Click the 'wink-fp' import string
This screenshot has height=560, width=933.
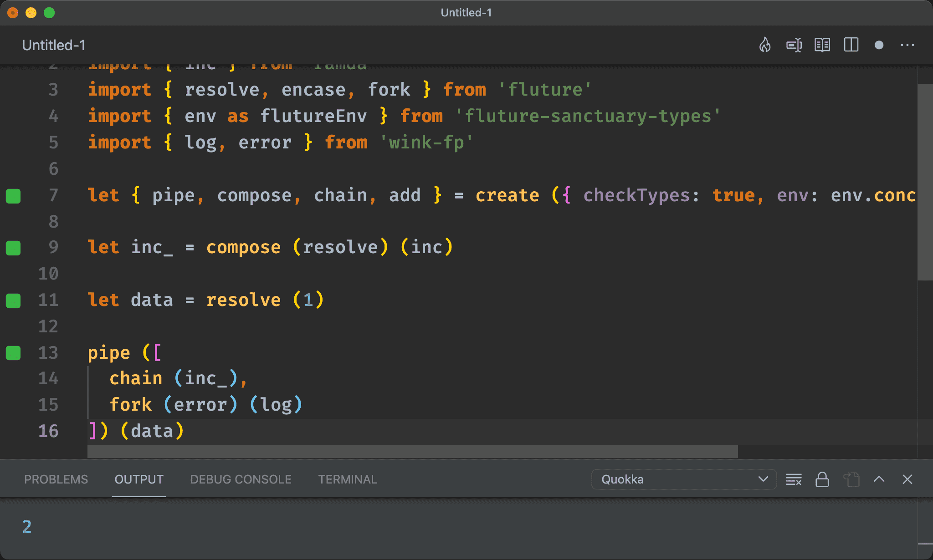click(426, 143)
